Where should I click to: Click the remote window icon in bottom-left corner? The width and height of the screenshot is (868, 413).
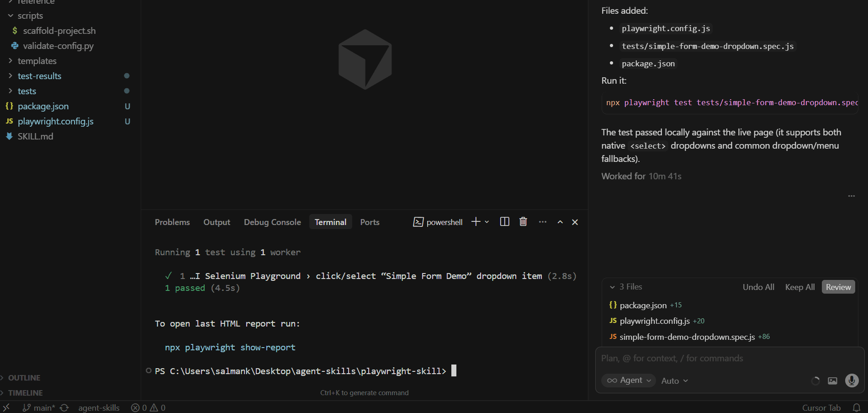[5, 407]
